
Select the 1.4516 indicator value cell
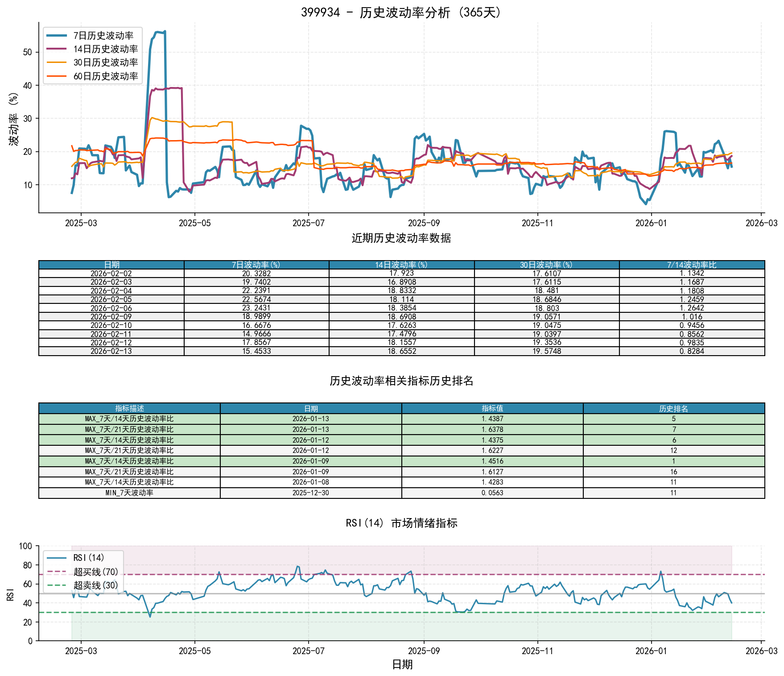pyautogui.click(x=492, y=461)
